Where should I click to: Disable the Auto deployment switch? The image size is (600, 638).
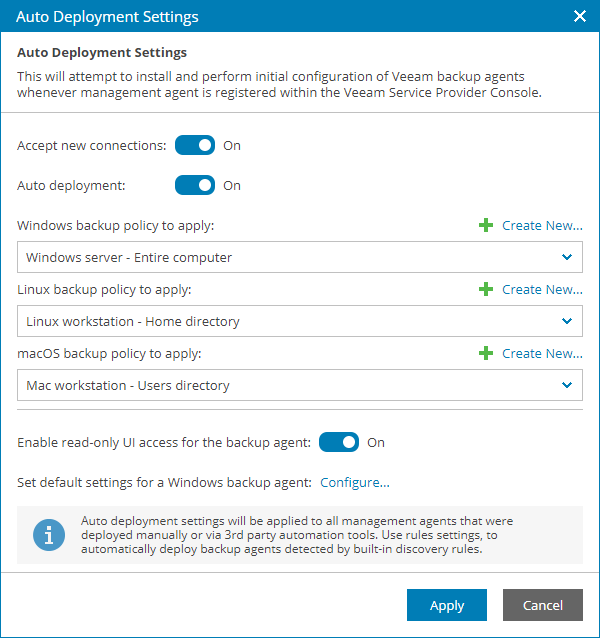tap(195, 185)
